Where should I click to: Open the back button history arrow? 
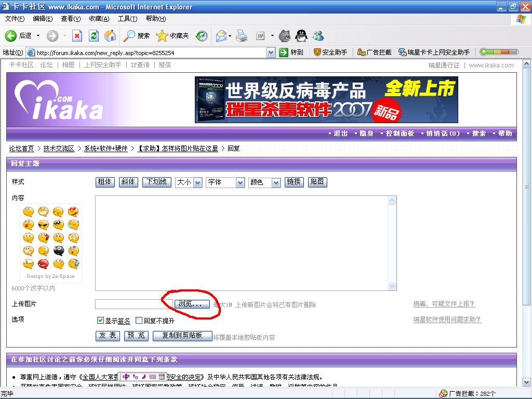point(38,36)
